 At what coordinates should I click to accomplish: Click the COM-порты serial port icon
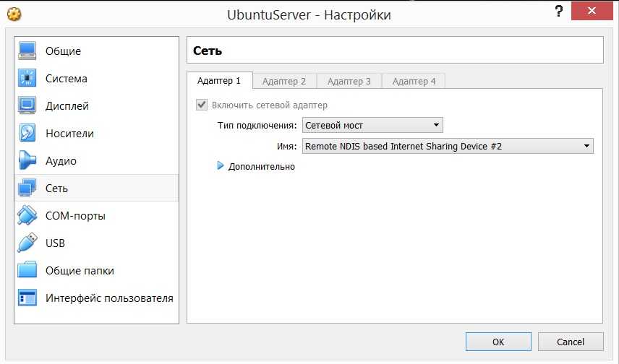pos(27,216)
